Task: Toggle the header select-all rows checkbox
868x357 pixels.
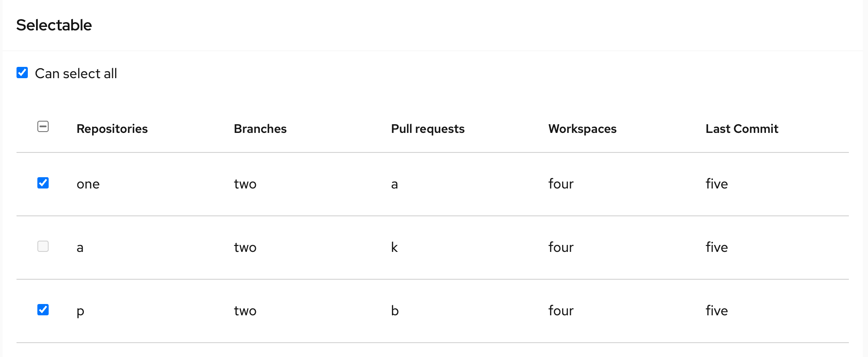Action: pos(43,126)
